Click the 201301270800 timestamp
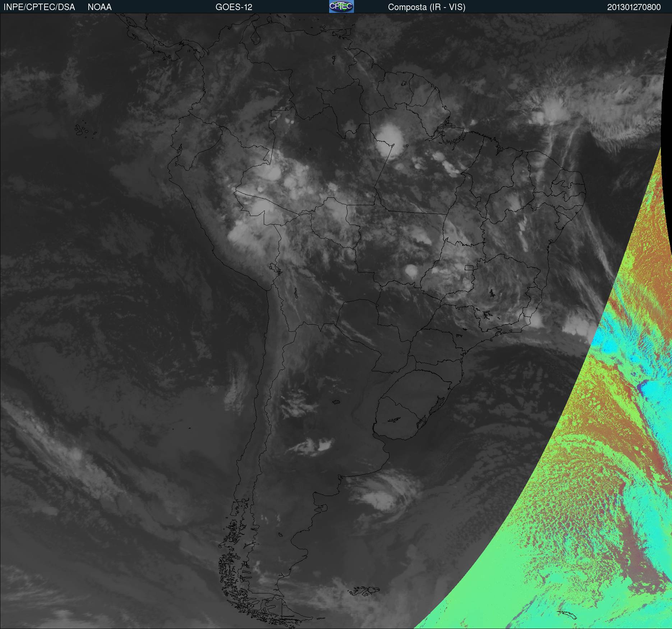Viewport: 672px width, 629px height. 634,7
